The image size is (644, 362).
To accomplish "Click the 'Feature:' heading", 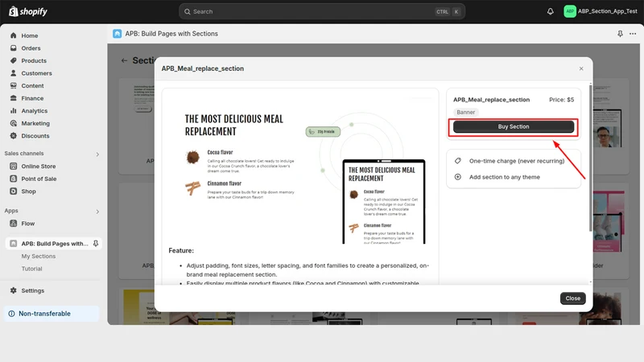I will pyautogui.click(x=181, y=250).
